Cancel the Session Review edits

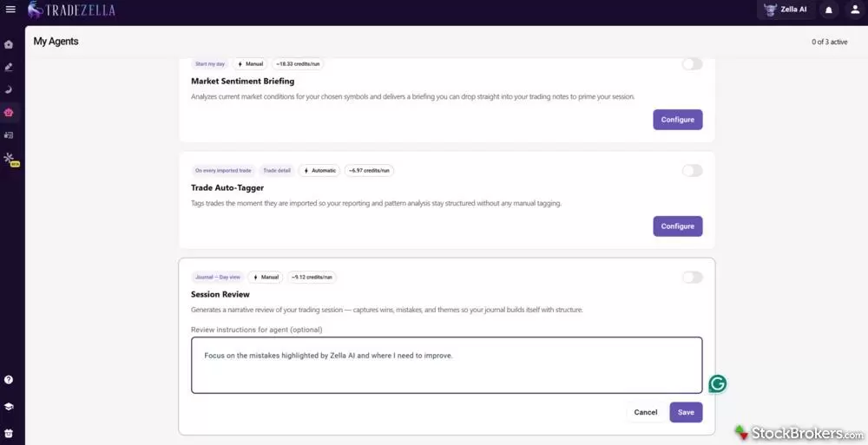(x=646, y=412)
